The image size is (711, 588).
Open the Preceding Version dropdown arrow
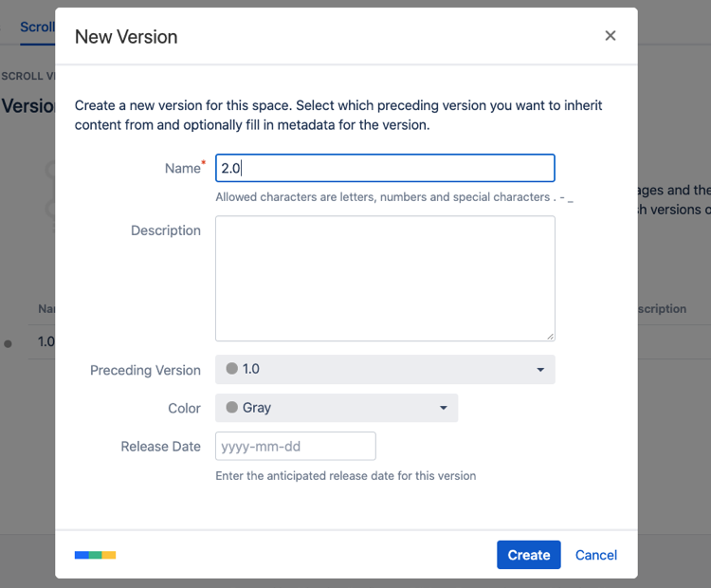539,370
